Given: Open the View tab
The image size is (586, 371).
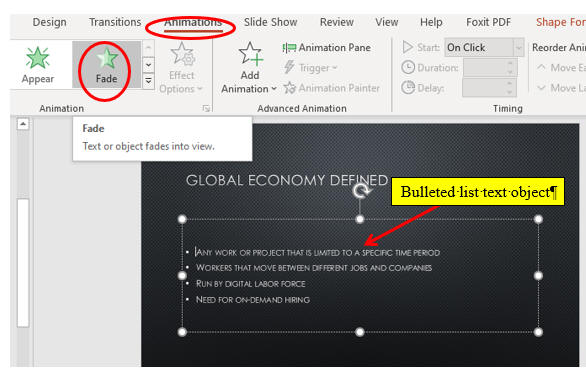Looking at the screenshot, I should click(386, 22).
